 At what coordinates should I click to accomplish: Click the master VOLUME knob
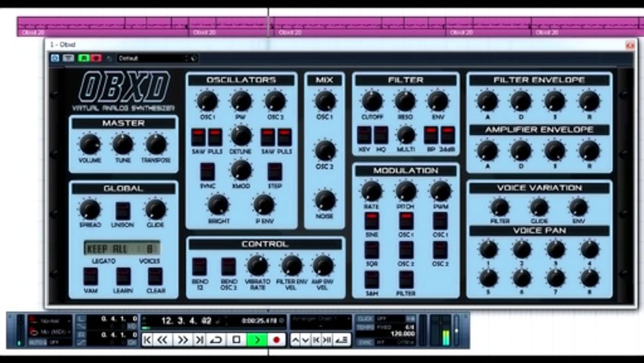90,144
